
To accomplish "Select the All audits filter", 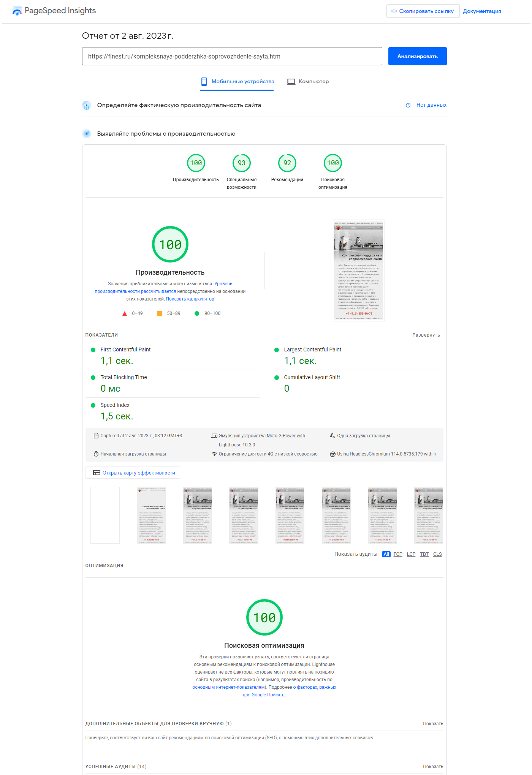I will (386, 554).
